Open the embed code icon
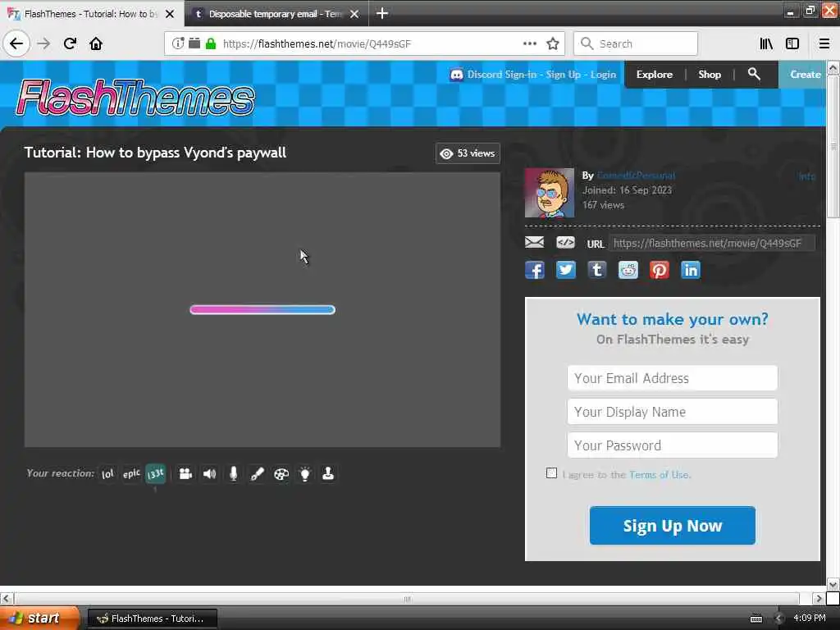The image size is (840, 630). click(x=565, y=243)
